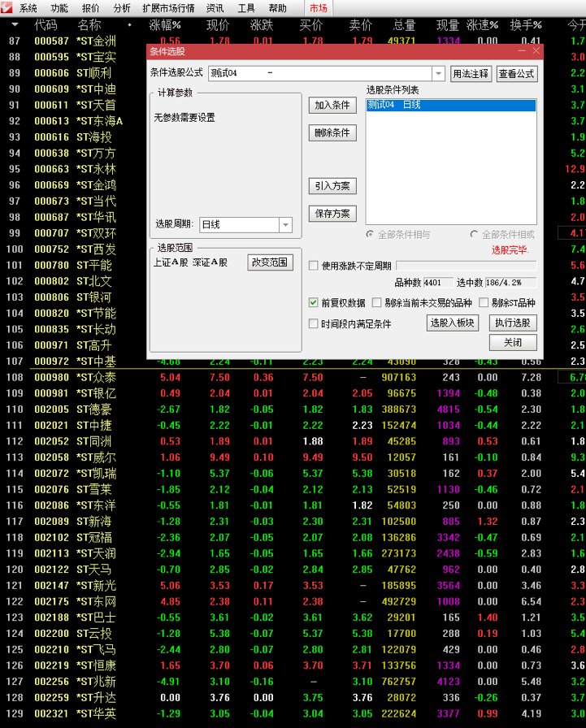The width and height of the screenshot is (586, 728).
Task: Open the 资讯 menu
Action: [215, 8]
